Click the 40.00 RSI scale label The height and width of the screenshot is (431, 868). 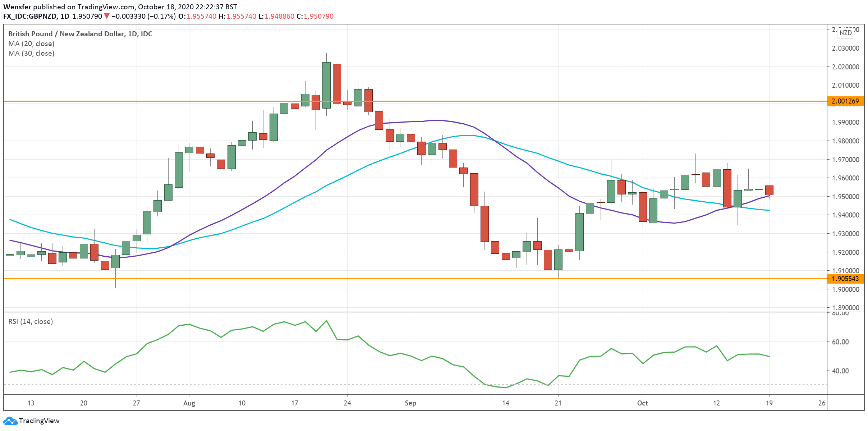point(840,371)
